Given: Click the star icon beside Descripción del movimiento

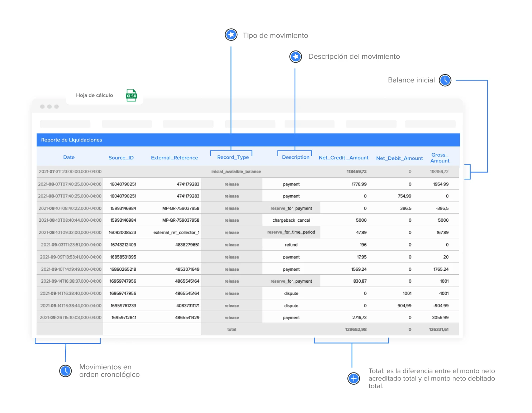Looking at the screenshot, I should [296, 56].
